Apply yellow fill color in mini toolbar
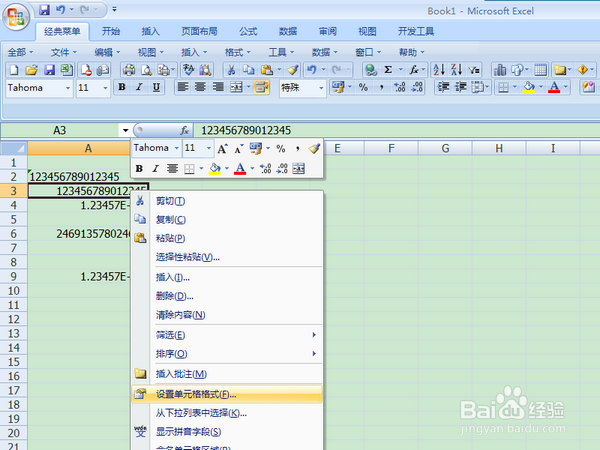The width and height of the screenshot is (600, 450). (215, 168)
